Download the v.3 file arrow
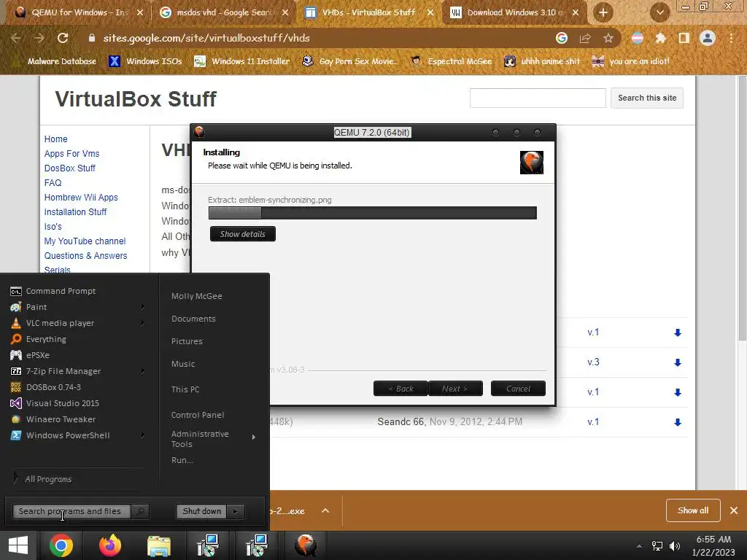 pyautogui.click(x=678, y=362)
